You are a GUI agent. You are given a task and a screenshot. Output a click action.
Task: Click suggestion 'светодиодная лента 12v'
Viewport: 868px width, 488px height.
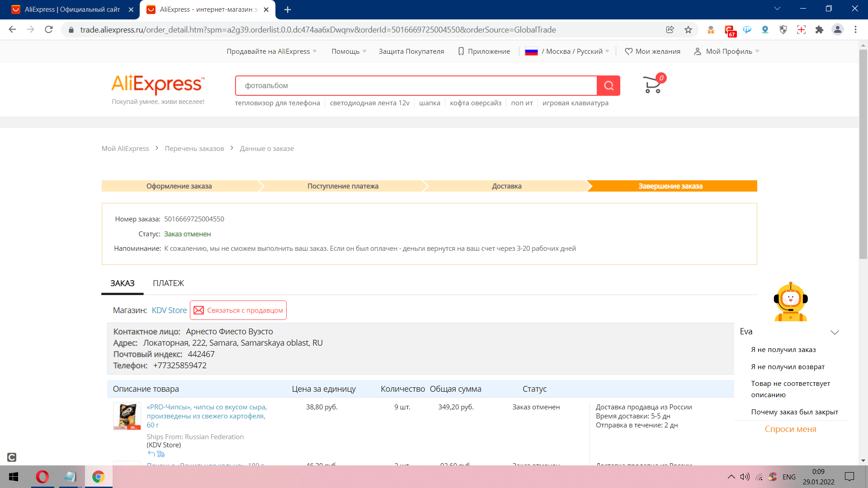pyautogui.click(x=370, y=103)
